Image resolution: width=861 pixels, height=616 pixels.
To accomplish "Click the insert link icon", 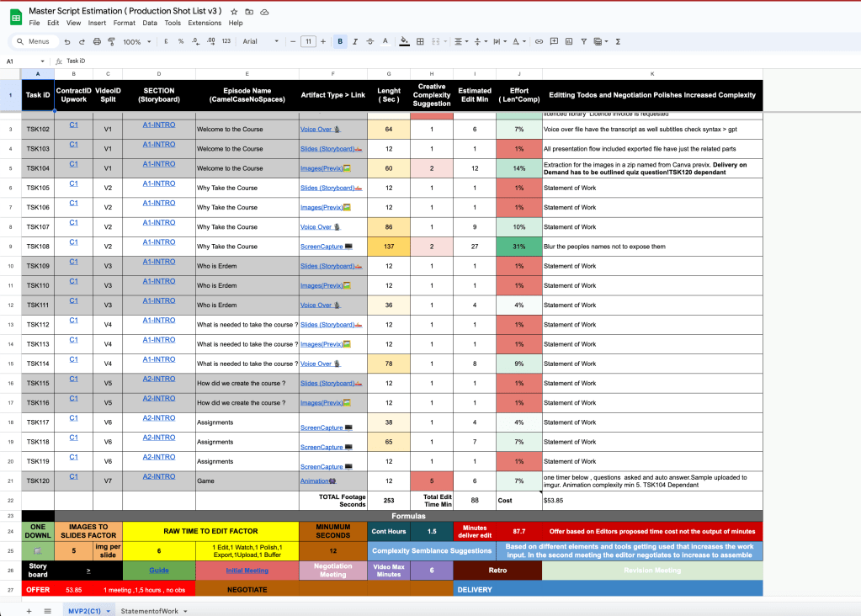I will click(539, 42).
